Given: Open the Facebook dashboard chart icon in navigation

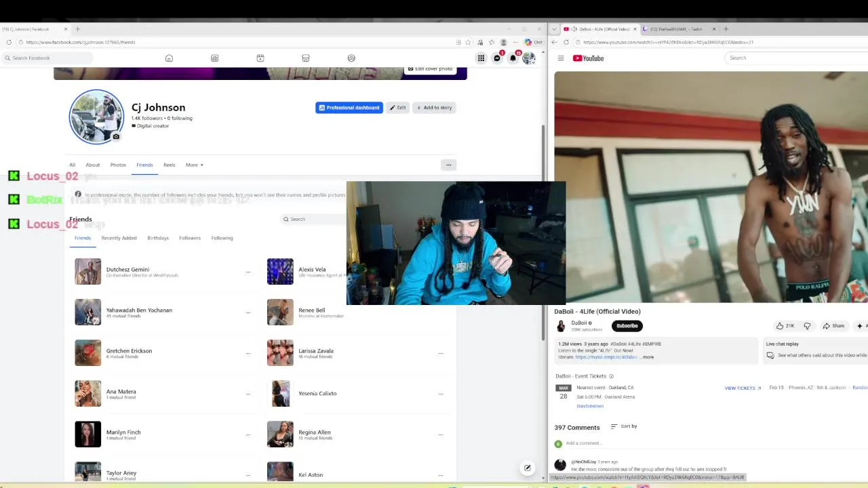Looking at the screenshot, I should [214, 58].
